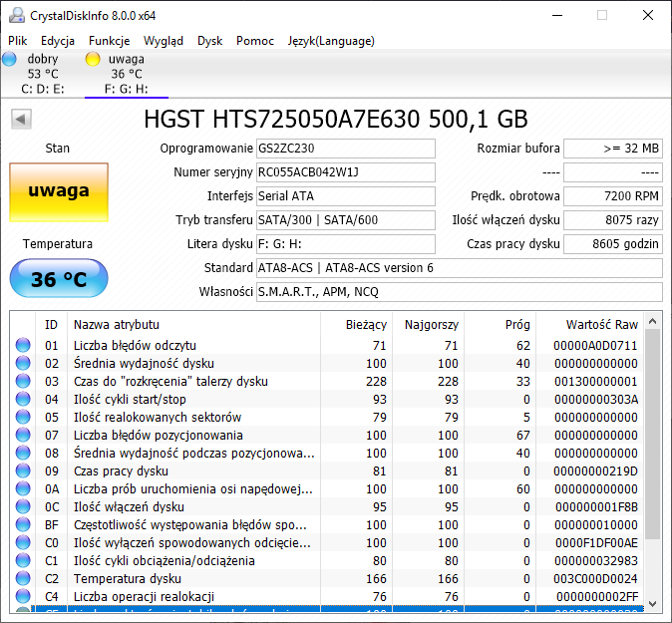
Task: Click status orb for attribute 0A row
Action: click(x=23, y=488)
